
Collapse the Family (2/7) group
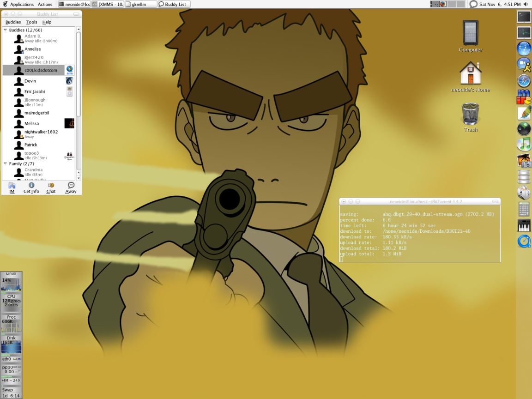[5, 163]
